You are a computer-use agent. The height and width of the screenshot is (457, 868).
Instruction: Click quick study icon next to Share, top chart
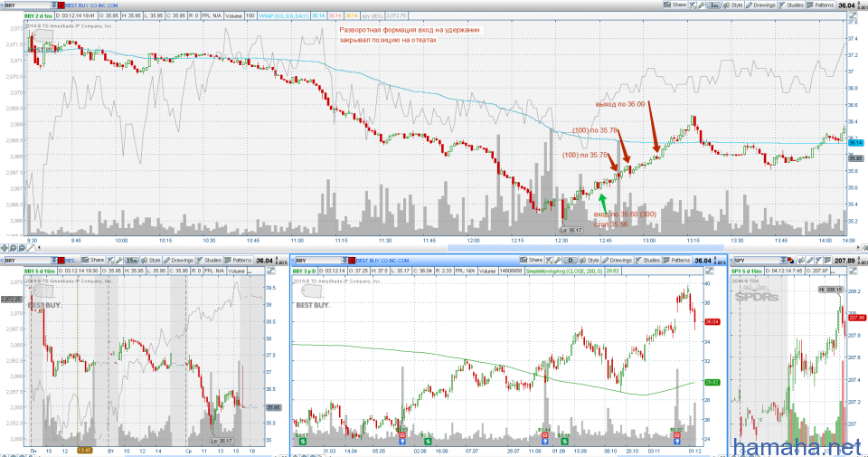693,5
